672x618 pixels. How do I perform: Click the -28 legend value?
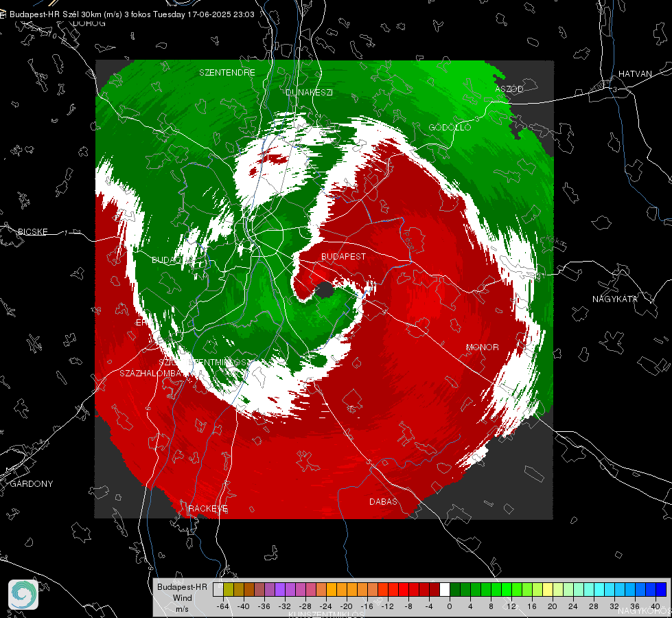click(x=305, y=606)
